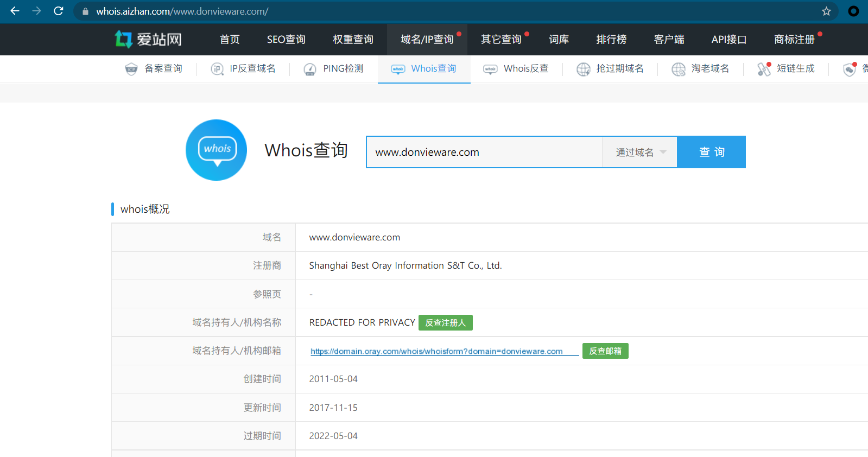This screenshot has height=457, width=868.
Task: Click the 爱站网 logo
Action: pos(148,39)
